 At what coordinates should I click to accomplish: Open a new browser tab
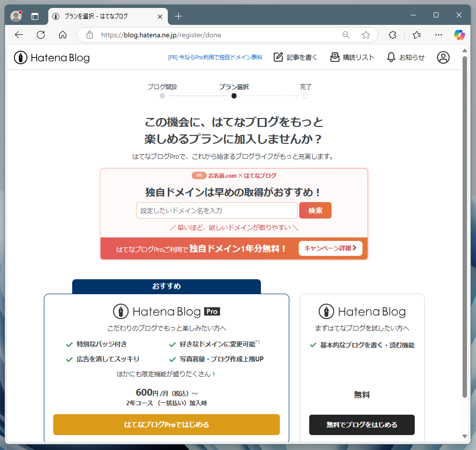pos(178,16)
